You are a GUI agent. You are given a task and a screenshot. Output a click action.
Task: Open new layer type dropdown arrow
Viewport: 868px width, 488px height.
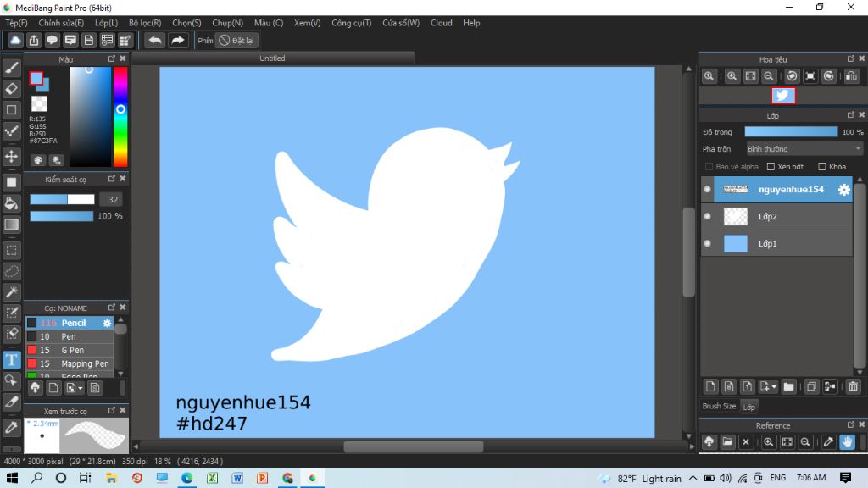774,386
